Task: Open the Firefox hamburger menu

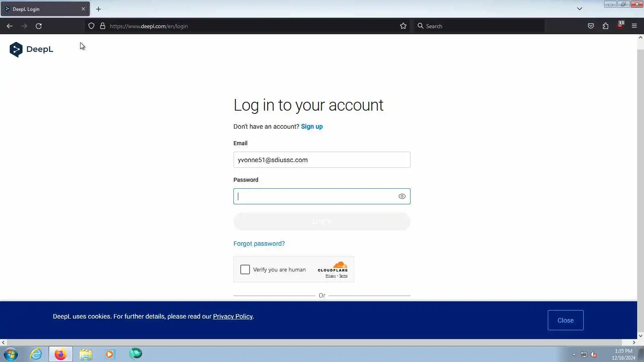Action: point(634,26)
